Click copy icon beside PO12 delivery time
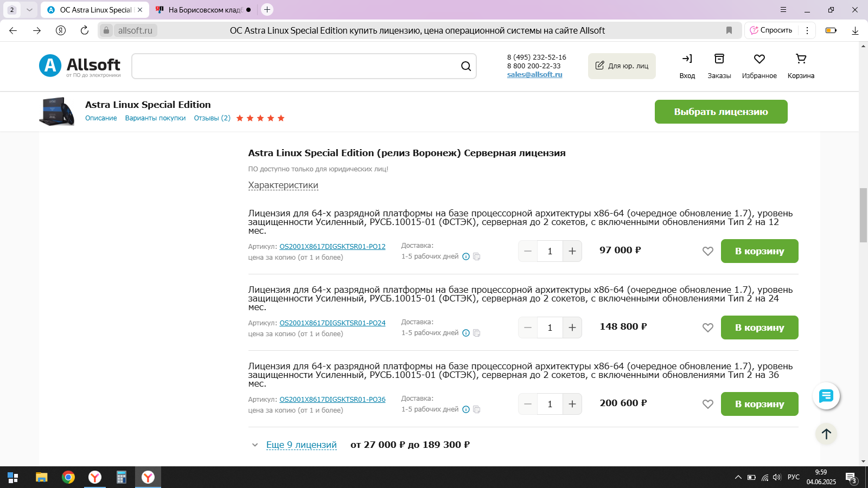The width and height of the screenshot is (868, 488). [477, 256]
